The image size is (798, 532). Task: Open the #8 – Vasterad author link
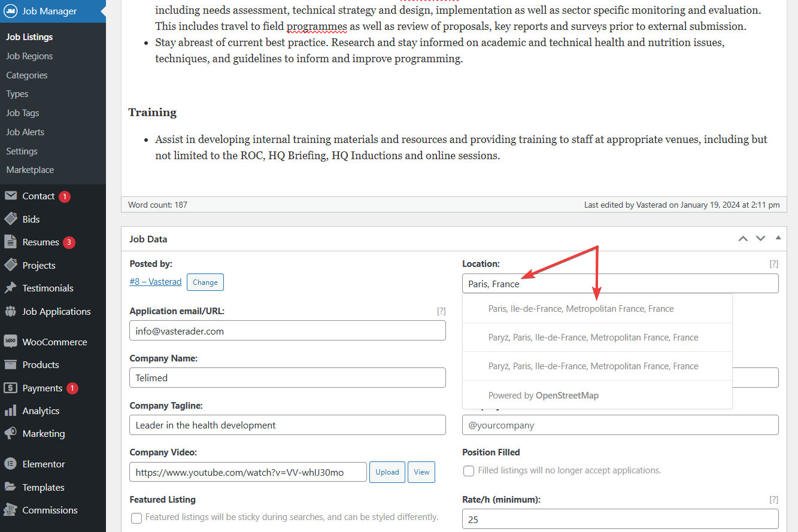(155, 282)
